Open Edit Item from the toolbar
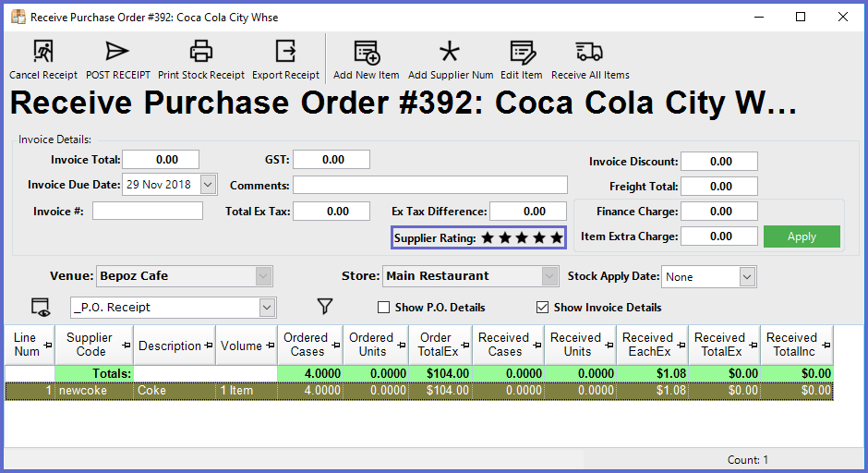This screenshot has width=868, height=473. point(522,52)
